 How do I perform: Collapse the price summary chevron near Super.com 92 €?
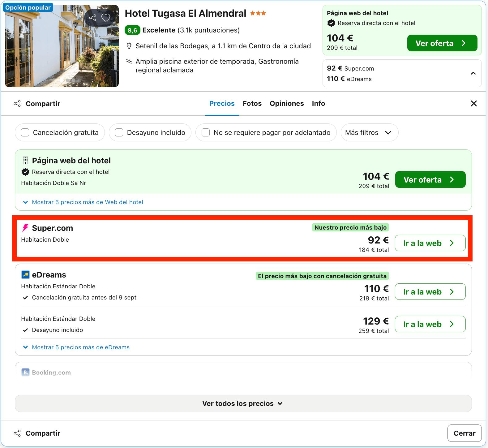(473, 73)
